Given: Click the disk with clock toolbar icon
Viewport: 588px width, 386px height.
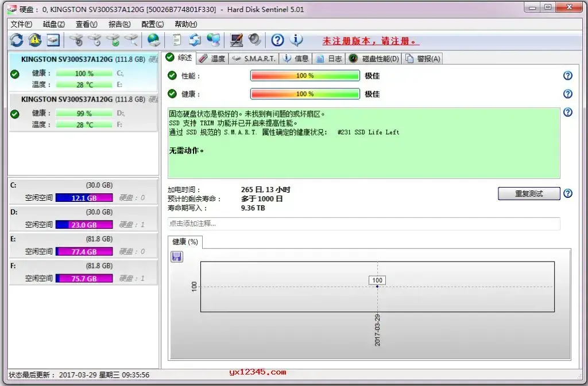Looking at the screenshot, I should pos(95,40).
